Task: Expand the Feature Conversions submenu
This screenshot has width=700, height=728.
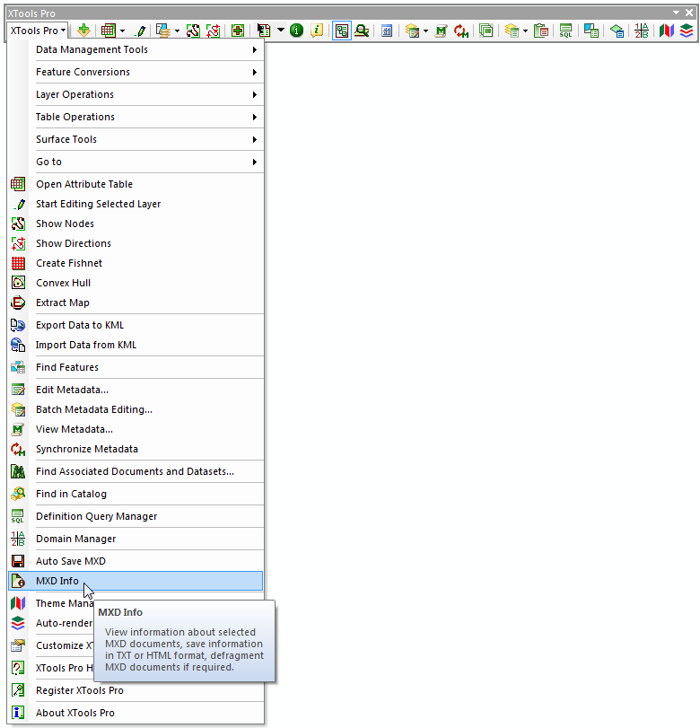Action: (x=146, y=72)
